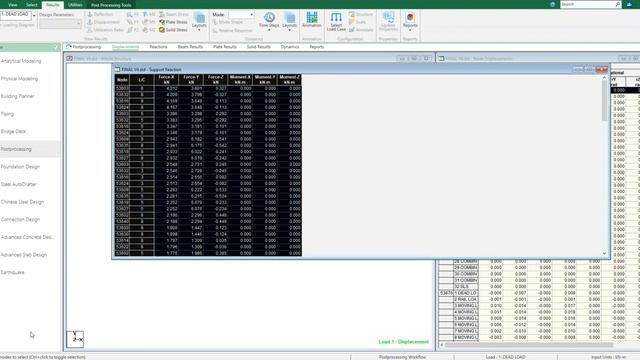
Task: Select the Postprocessing workflow
Action: tap(30, 149)
